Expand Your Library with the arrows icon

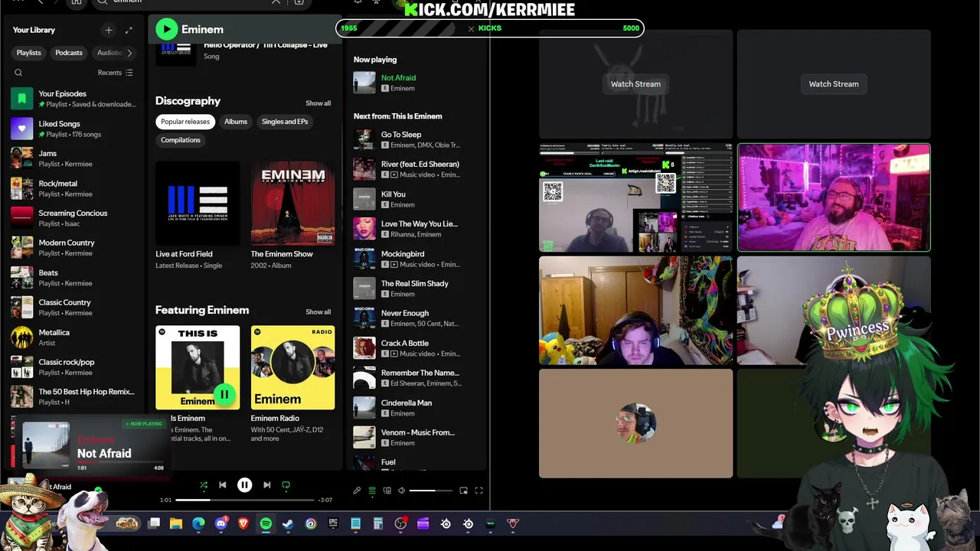[129, 30]
